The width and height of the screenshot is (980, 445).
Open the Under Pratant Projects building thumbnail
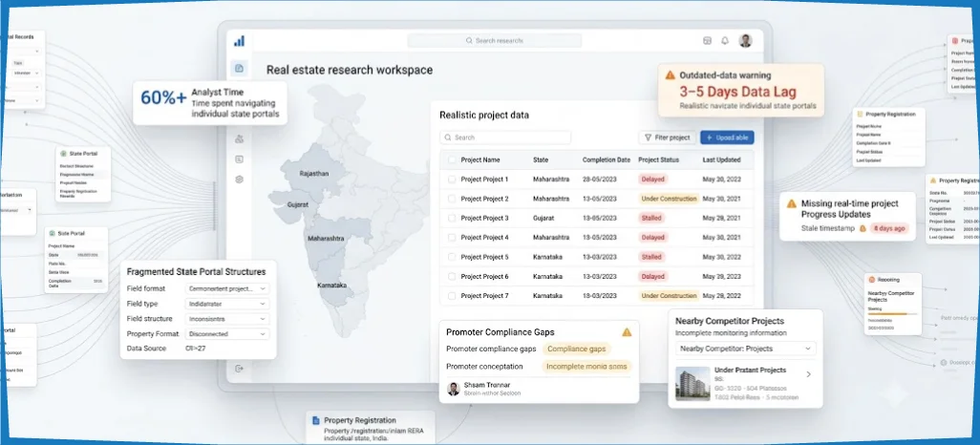click(692, 383)
